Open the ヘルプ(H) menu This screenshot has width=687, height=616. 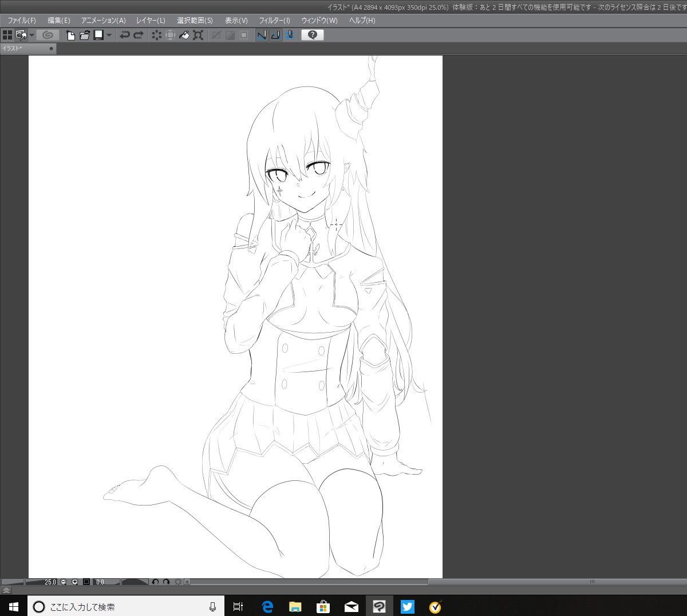[x=362, y=20]
